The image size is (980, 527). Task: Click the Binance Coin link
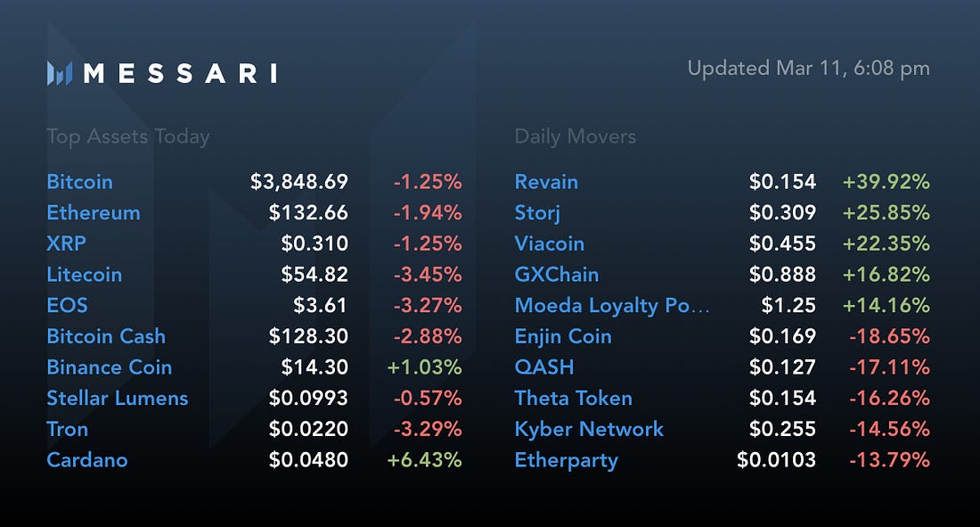(110, 367)
